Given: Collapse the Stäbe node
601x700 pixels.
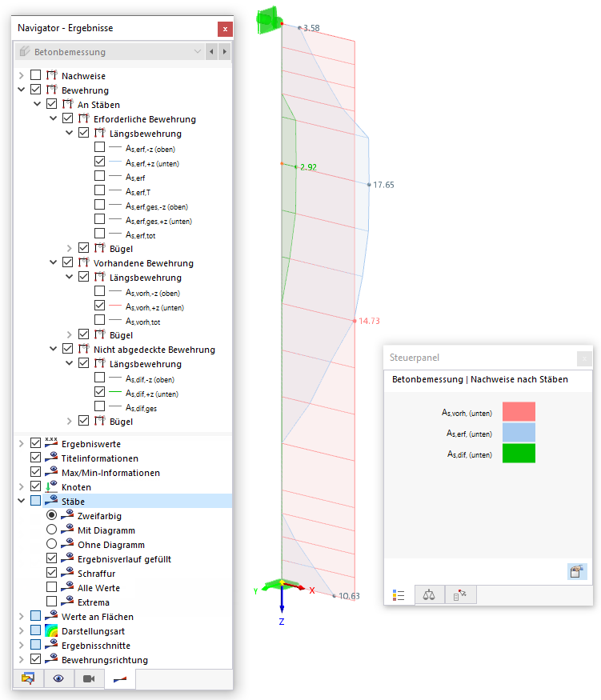Looking at the screenshot, I should coord(21,501).
